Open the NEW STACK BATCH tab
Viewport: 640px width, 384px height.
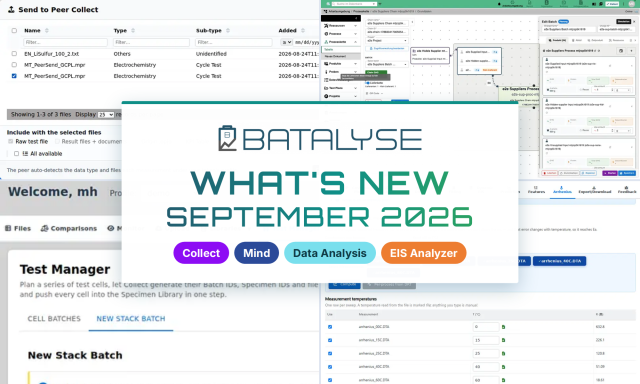click(x=131, y=319)
